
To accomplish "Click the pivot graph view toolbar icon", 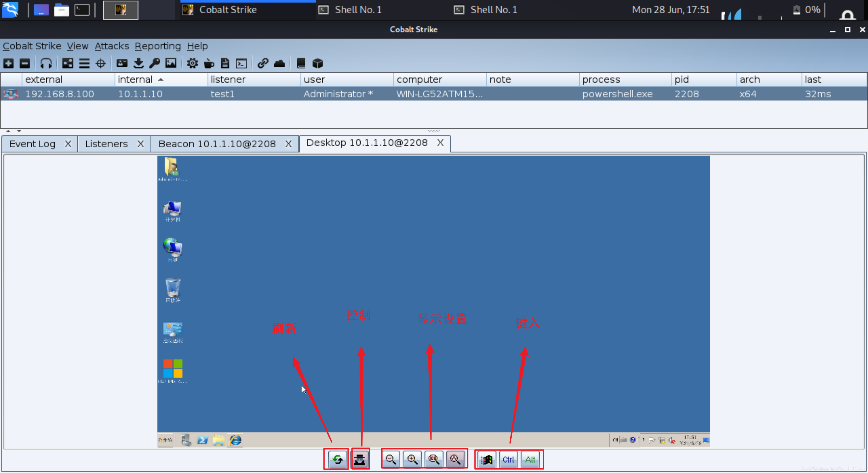I will click(x=68, y=63).
